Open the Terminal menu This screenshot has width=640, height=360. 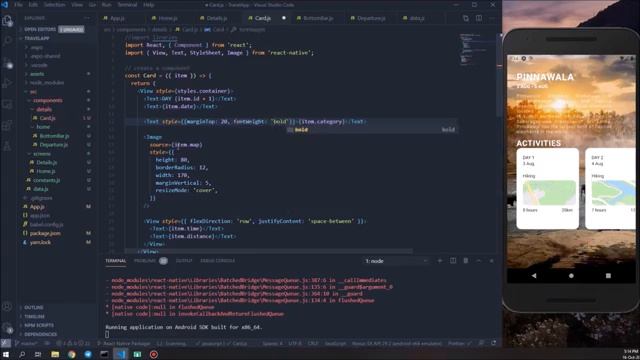[x=127, y=5]
